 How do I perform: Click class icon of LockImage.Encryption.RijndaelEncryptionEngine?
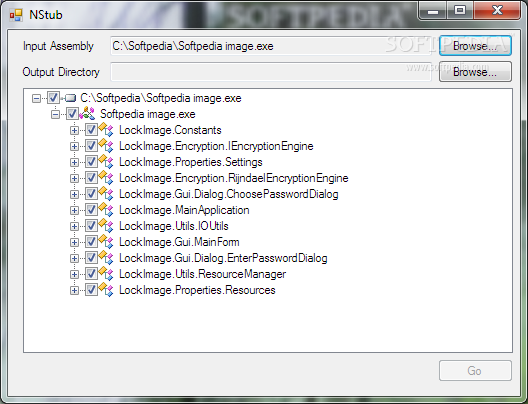[106, 178]
